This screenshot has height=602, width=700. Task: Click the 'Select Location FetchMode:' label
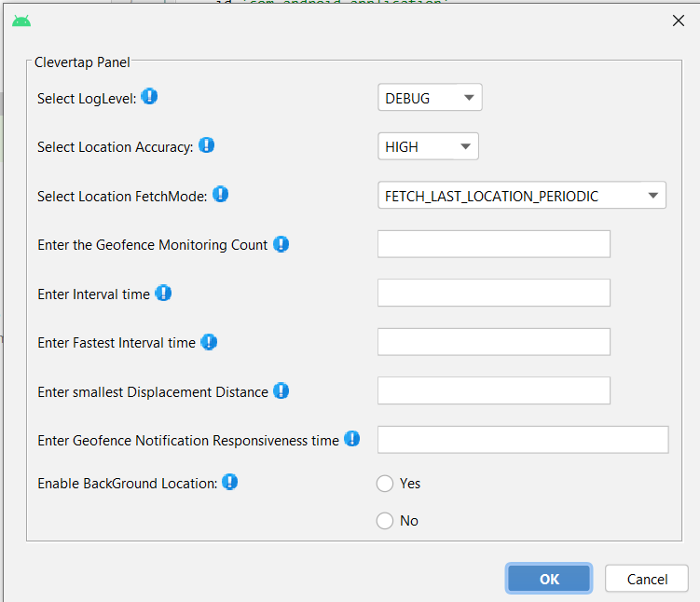[x=122, y=197]
